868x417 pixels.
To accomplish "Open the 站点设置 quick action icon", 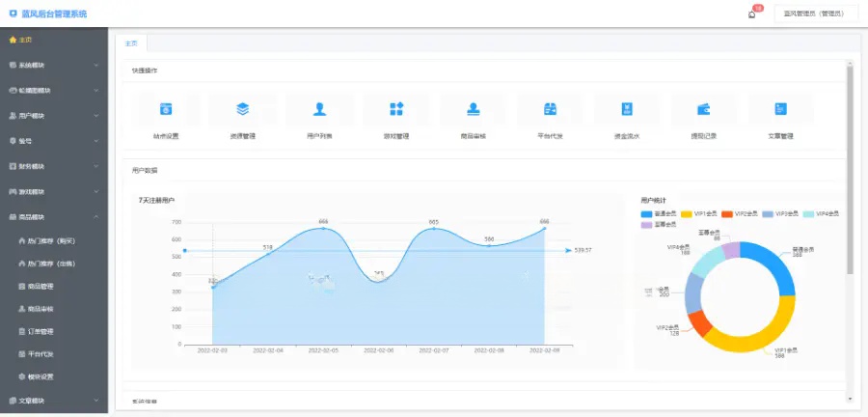I will click(x=165, y=109).
